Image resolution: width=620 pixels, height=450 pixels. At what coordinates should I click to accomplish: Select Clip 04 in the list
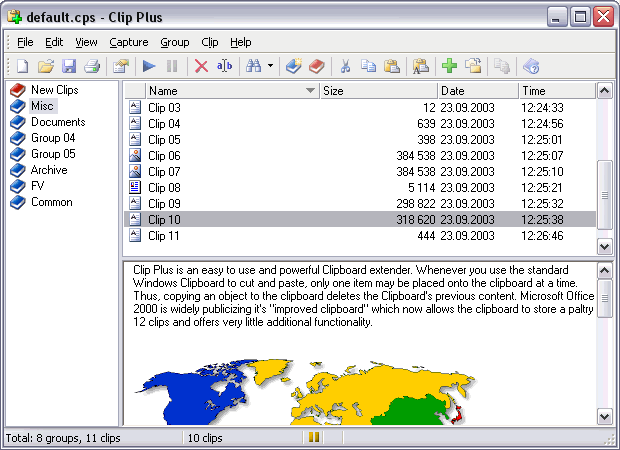pyautogui.click(x=360, y=124)
